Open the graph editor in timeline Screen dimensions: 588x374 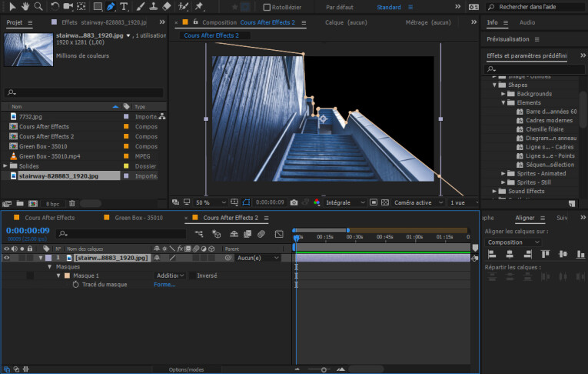tap(278, 234)
